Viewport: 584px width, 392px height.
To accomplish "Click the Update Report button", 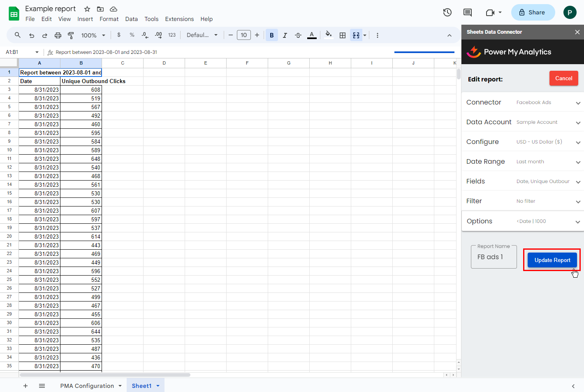I will pos(552,260).
